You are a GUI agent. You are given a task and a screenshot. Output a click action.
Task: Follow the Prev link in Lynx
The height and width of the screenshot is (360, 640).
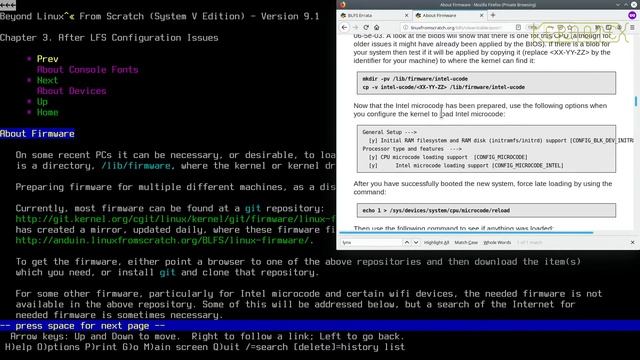(x=47, y=59)
